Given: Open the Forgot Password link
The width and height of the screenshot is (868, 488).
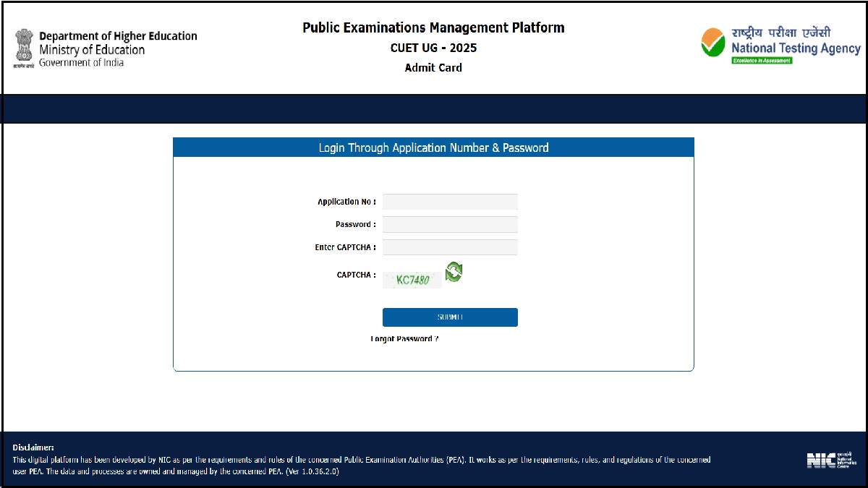Looking at the screenshot, I should pos(404,339).
